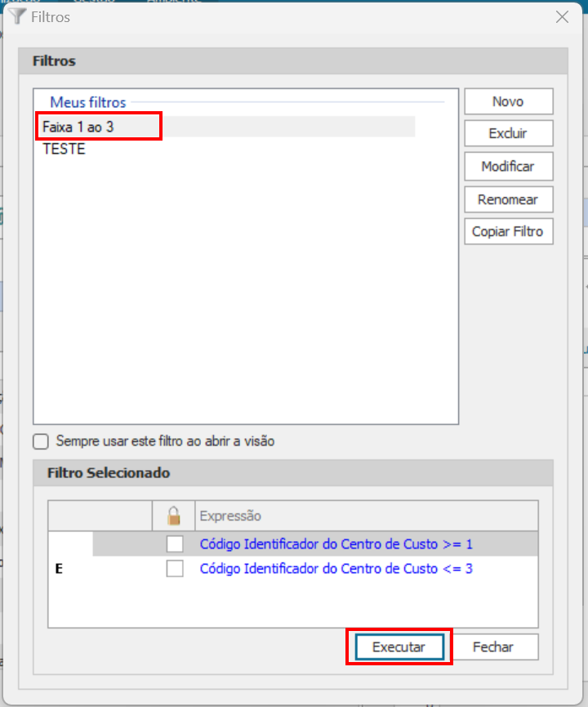
Task: Click the Novo button
Action: pyautogui.click(x=508, y=101)
